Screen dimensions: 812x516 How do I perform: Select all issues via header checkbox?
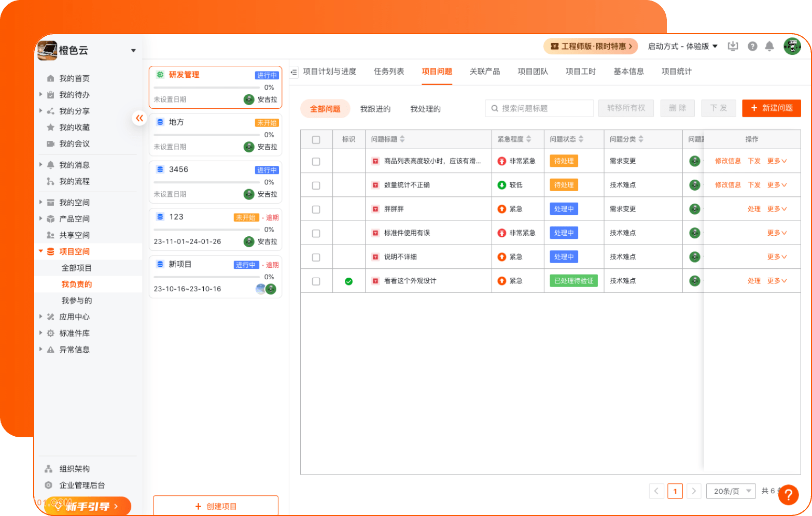point(316,140)
